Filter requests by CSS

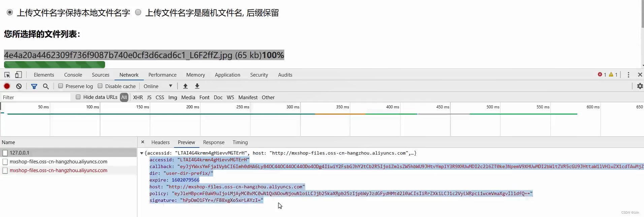pos(160,98)
